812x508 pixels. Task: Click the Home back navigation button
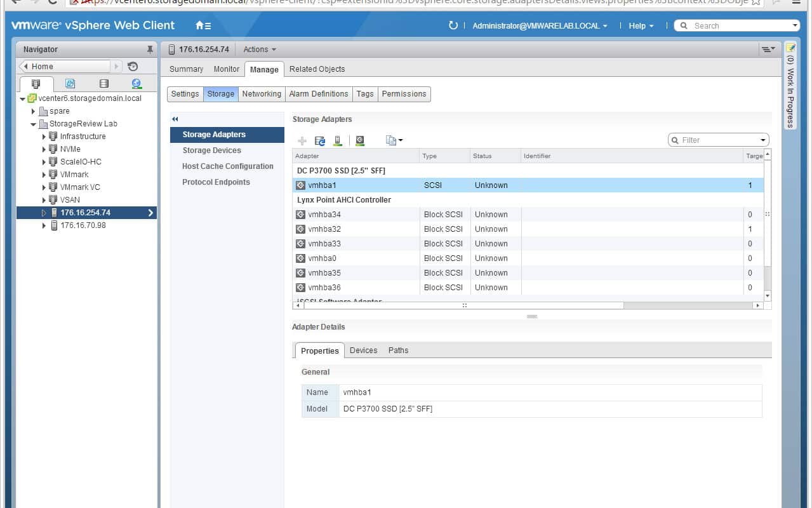(x=66, y=66)
